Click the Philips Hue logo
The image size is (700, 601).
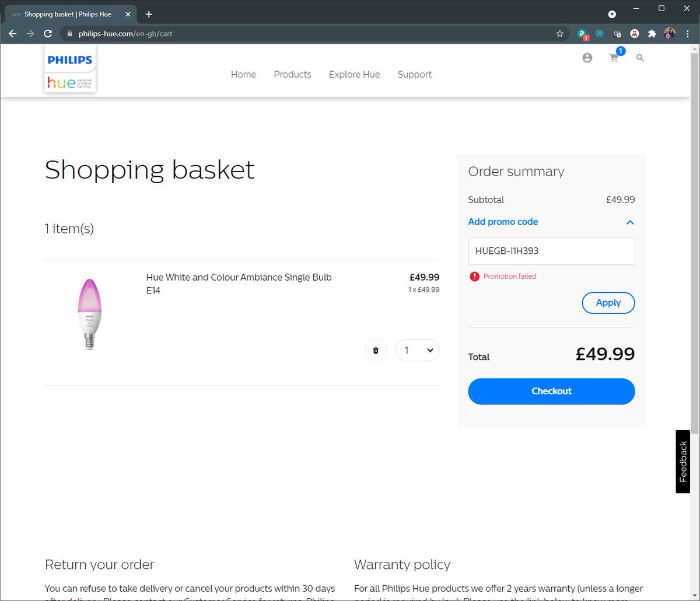70,69
